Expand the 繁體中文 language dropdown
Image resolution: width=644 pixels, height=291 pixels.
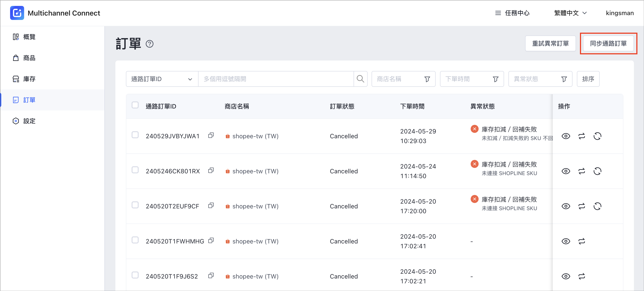pyautogui.click(x=570, y=13)
